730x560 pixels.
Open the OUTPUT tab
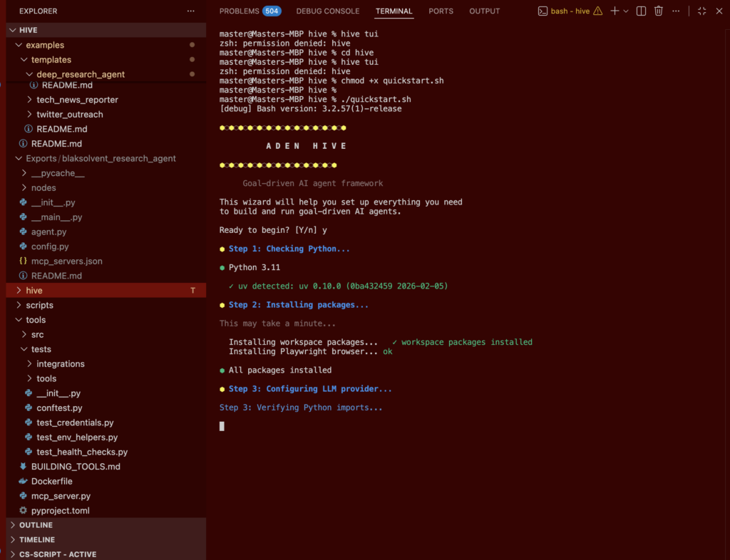point(484,11)
